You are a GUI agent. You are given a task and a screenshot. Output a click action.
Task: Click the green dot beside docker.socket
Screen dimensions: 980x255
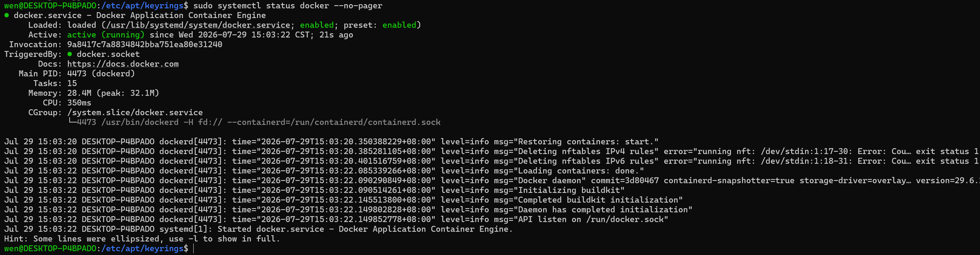click(70, 54)
